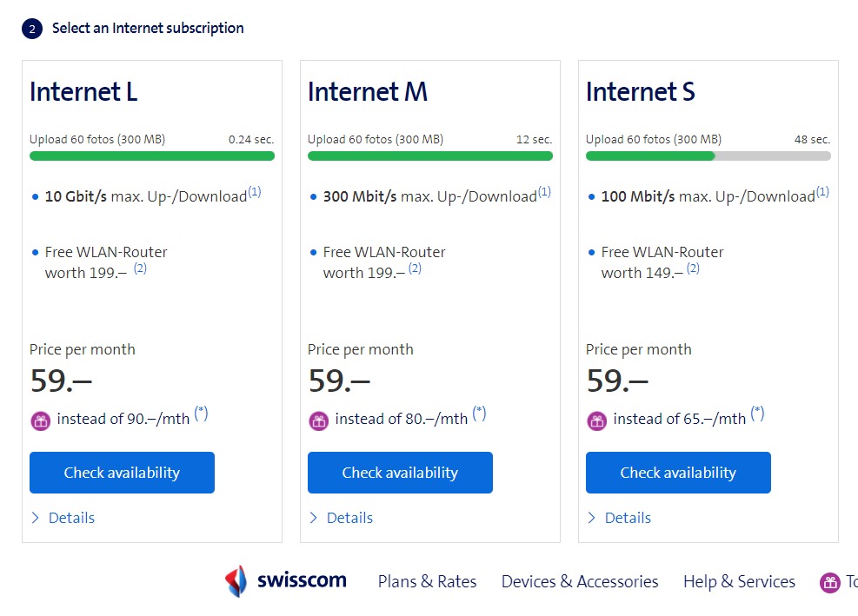
Task: Open Plans & Rates menu
Action: (x=427, y=582)
